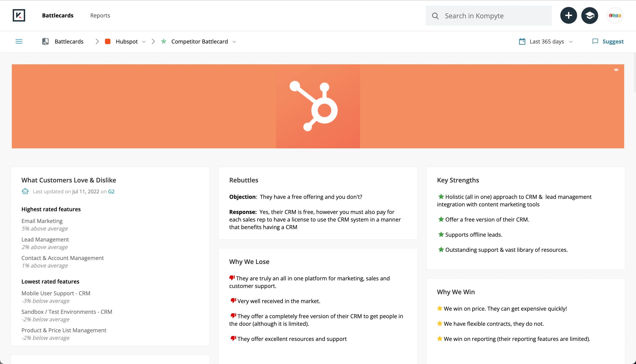This screenshot has width=636, height=364.
Task: Switch to the Reports tab
Action: pyautogui.click(x=100, y=16)
